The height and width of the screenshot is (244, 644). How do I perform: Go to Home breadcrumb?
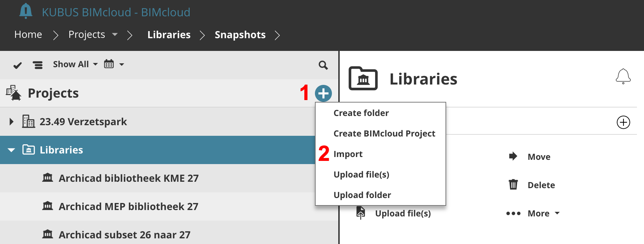[x=28, y=35]
